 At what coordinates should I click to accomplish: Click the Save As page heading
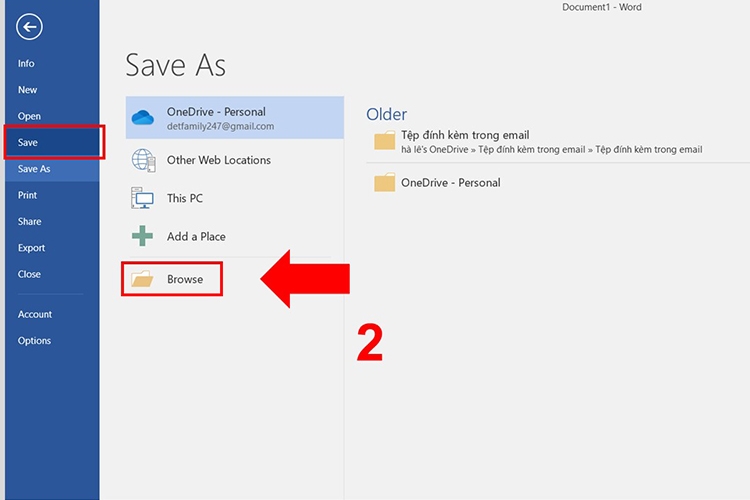[x=176, y=65]
